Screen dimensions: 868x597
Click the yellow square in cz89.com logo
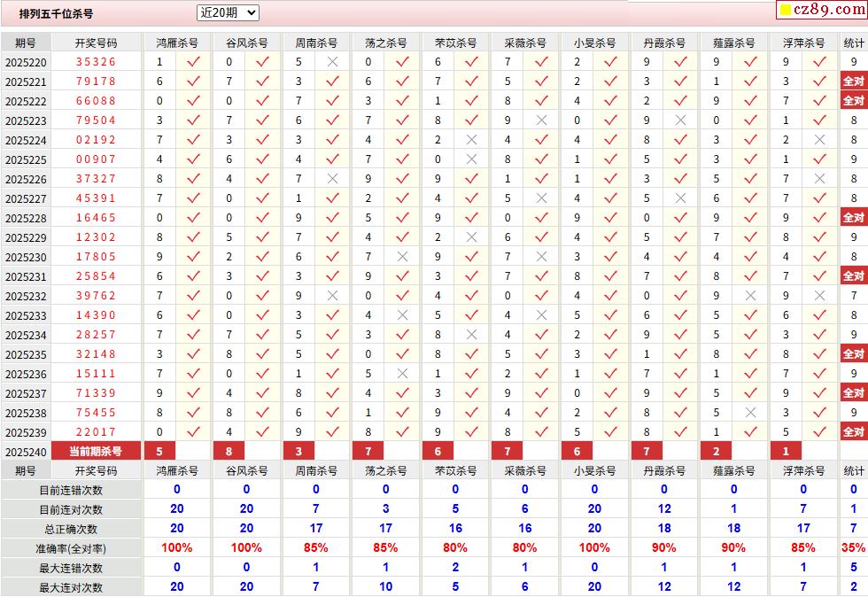785,10
